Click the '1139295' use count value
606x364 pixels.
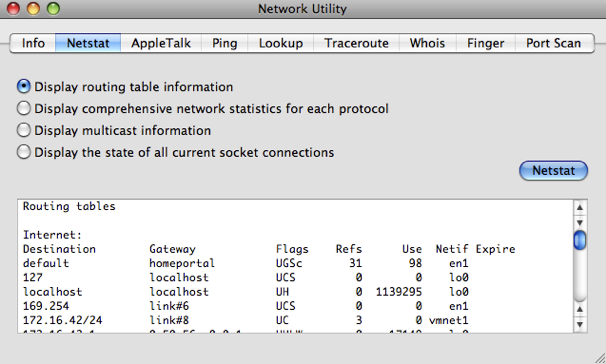pos(399,292)
